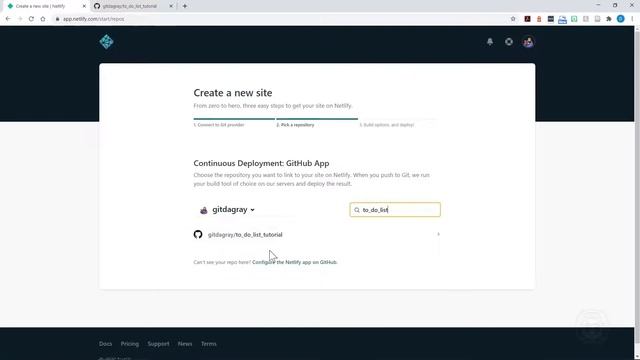Open the help lifebuoy icon

coord(509,42)
